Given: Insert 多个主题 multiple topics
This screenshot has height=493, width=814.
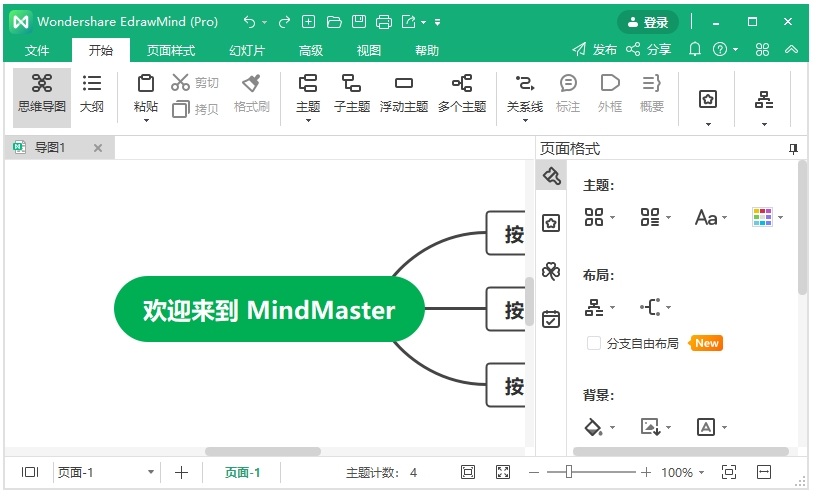Looking at the screenshot, I should 462,93.
